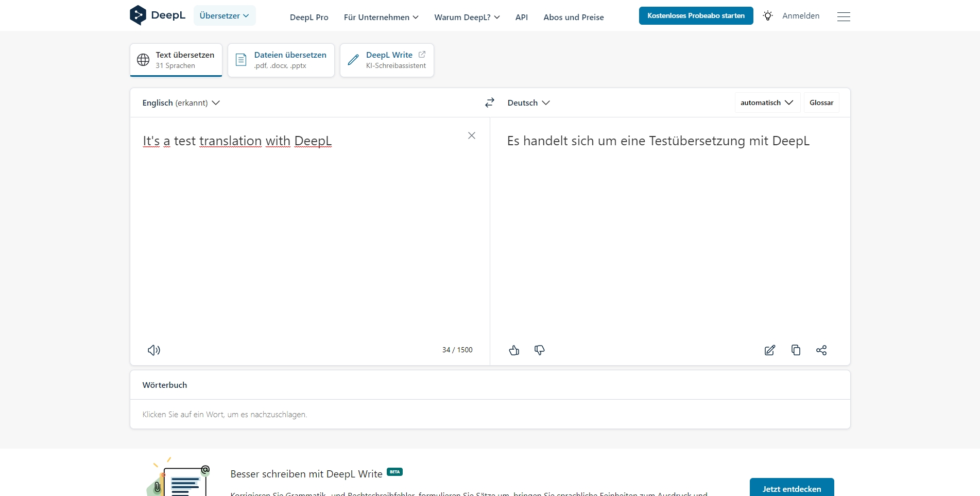
Task: Start the Kostenloses Probeabo
Action: [x=696, y=15]
